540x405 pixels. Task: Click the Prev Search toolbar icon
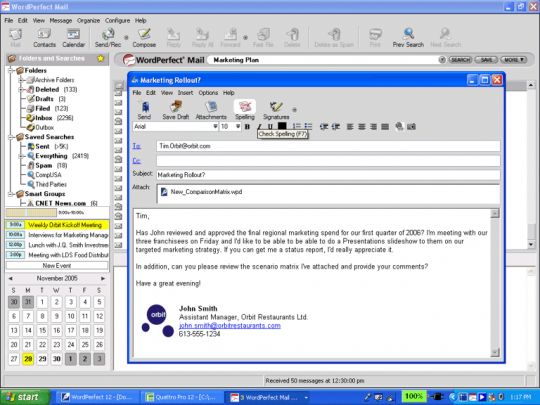tap(408, 38)
